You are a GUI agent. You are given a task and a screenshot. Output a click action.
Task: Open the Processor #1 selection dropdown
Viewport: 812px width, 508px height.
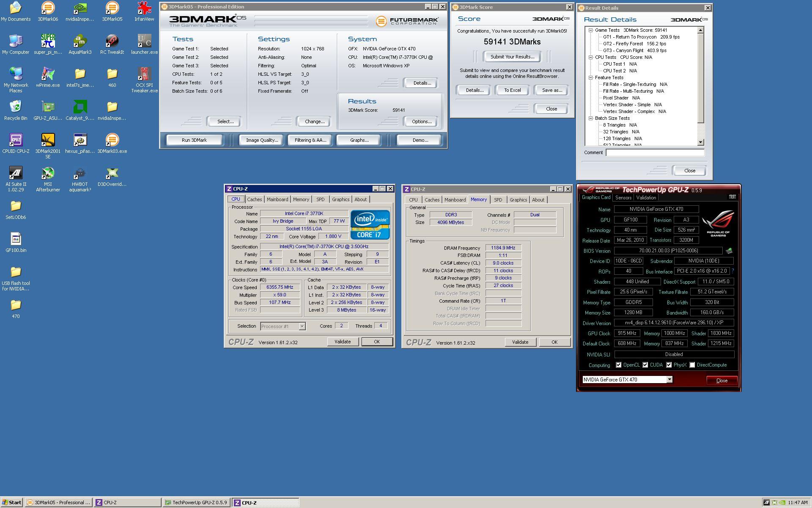[x=302, y=326]
